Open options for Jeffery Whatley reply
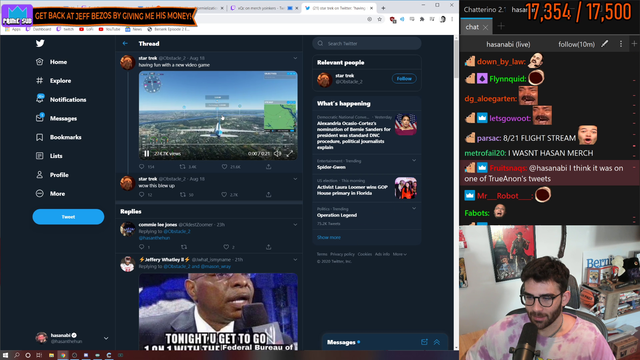 [295, 260]
